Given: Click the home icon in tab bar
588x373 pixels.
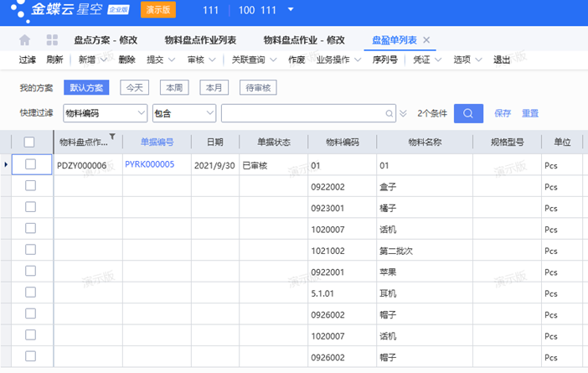Looking at the screenshot, I should 25,40.
